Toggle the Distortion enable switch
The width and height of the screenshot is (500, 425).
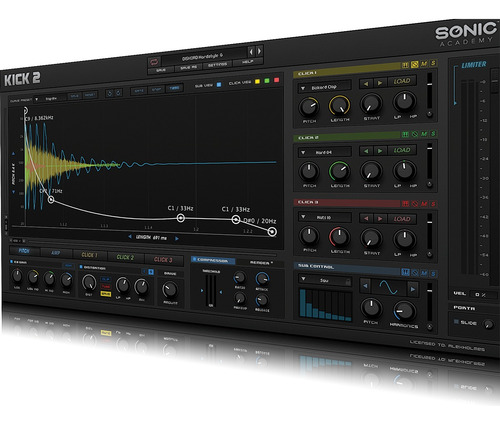pyautogui.click(x=81, y=267)
